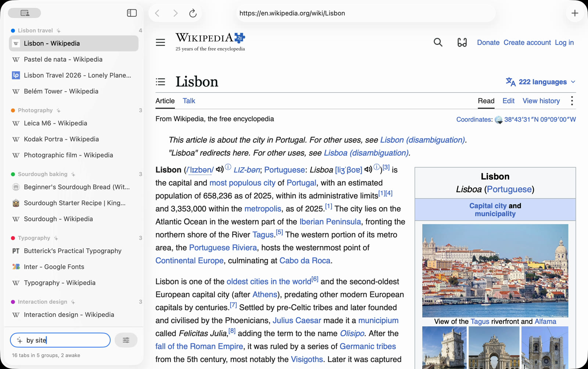Click the Wikipedia search magnifier
This screenshot has height=369, width=588.
click(438, 42)
